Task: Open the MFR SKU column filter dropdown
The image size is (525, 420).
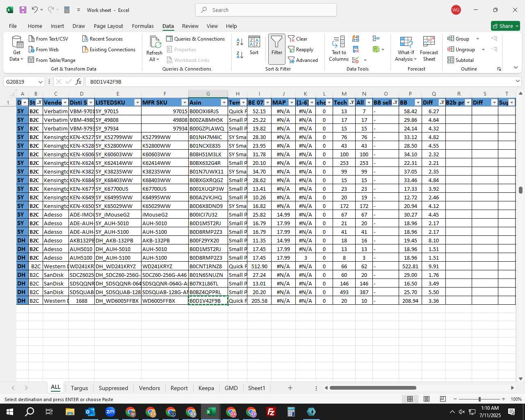Action: coord(185,103)
